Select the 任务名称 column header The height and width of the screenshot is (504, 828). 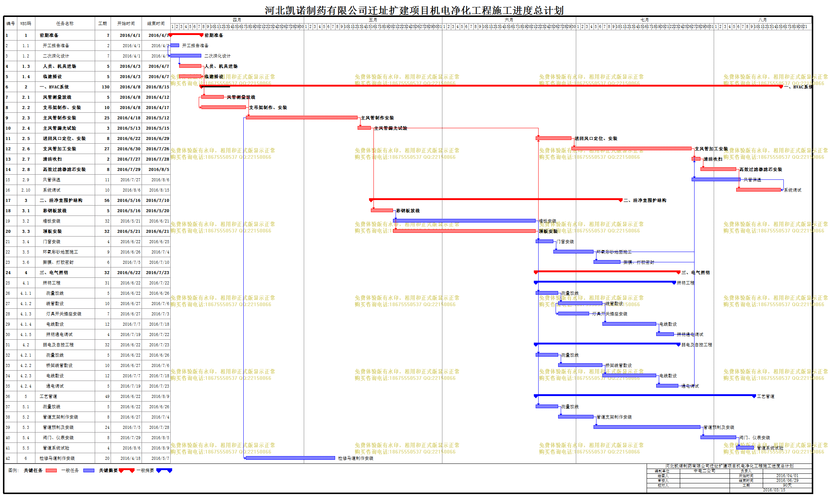pos(65,23)
